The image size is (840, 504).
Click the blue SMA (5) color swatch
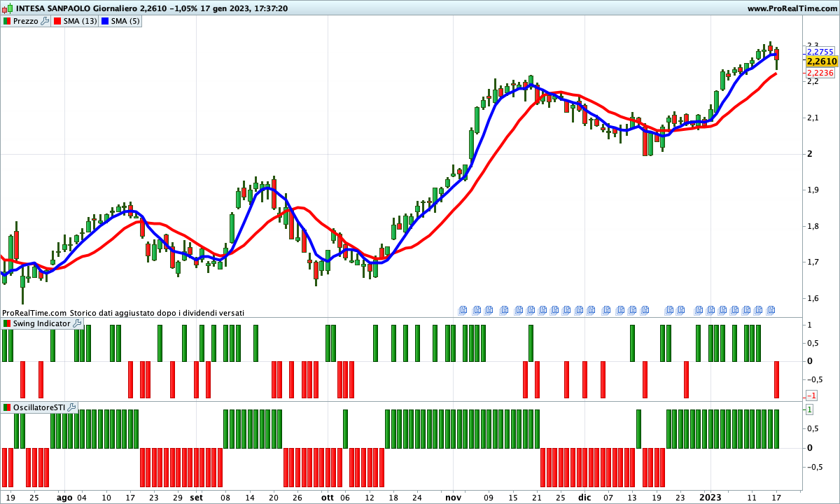(105, 21)
